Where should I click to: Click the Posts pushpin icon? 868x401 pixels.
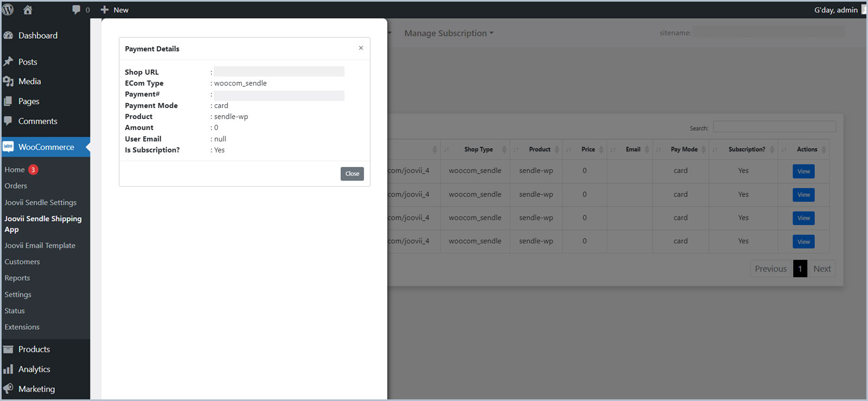(x=8, y=62)
